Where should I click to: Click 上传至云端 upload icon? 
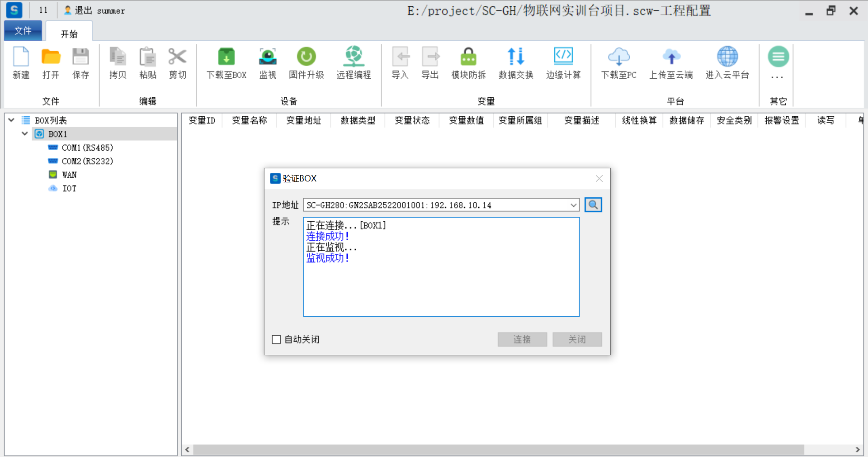671,57
